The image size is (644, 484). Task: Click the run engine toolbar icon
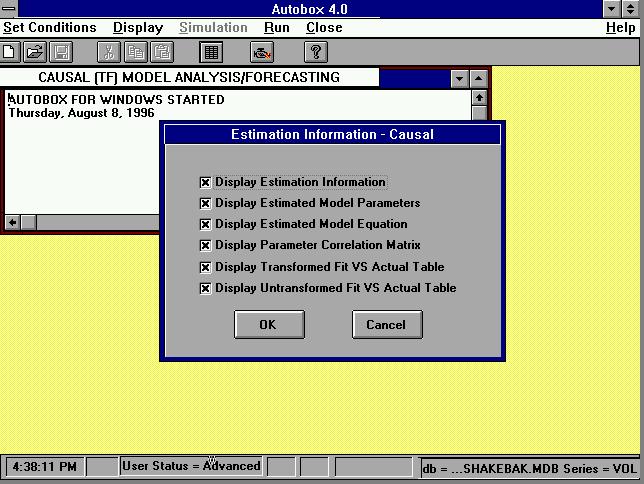point(262,52)
